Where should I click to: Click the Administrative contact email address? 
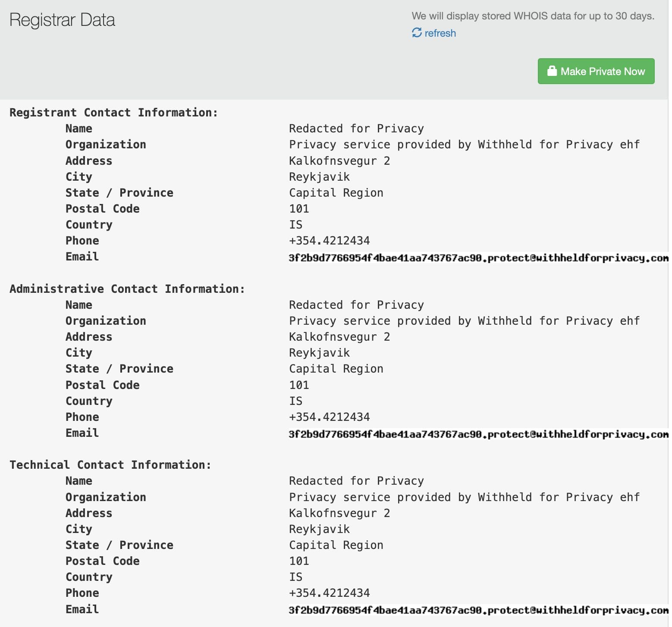(x=478, y=434)
